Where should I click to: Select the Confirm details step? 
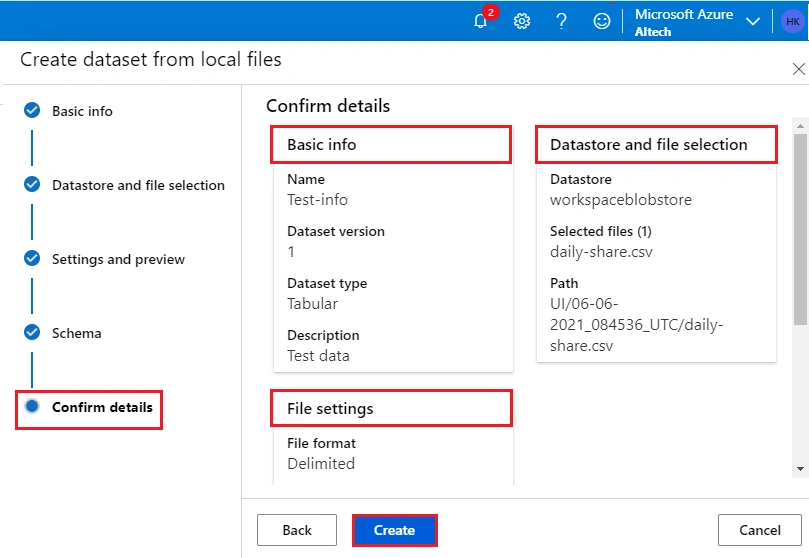pos(102,407)
